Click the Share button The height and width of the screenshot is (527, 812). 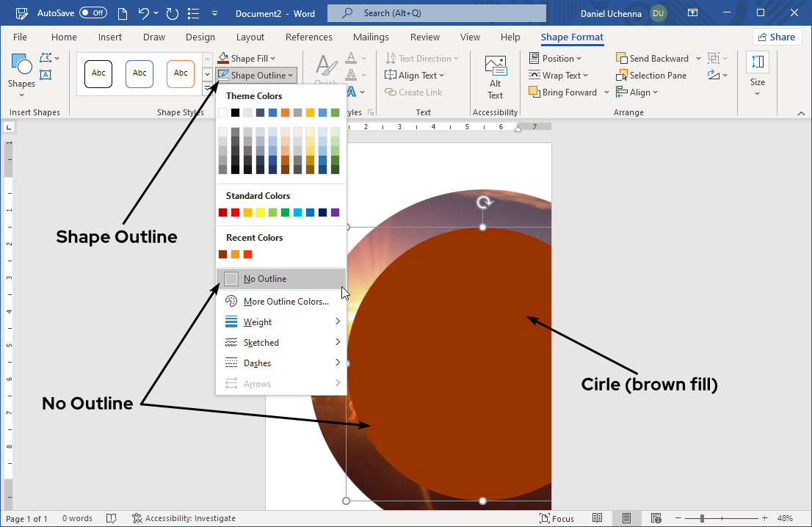coord(777,37)
